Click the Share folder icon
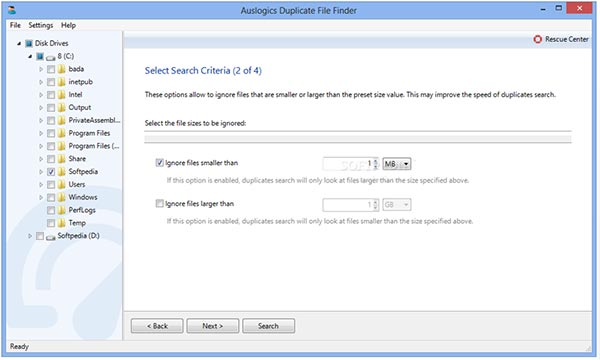This screenshot has height=360, width=600. pyautogui.click(x=62, y=159)
